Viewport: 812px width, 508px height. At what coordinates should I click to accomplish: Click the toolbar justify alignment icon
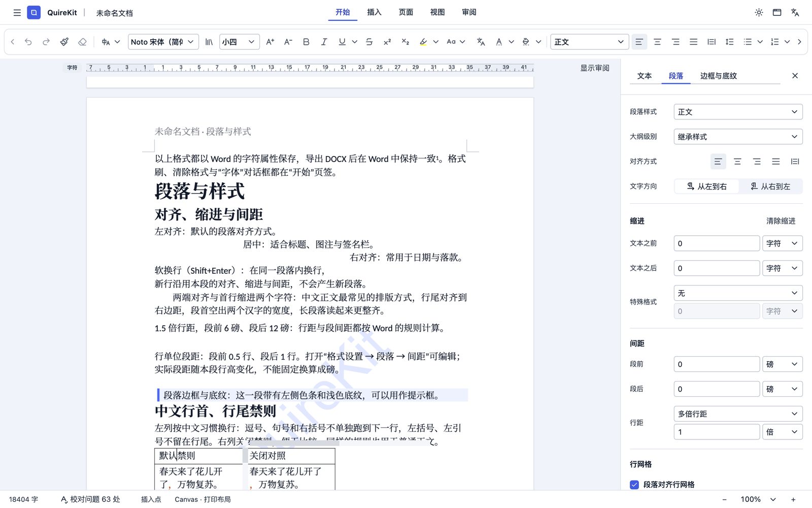(x=693, y=42)
